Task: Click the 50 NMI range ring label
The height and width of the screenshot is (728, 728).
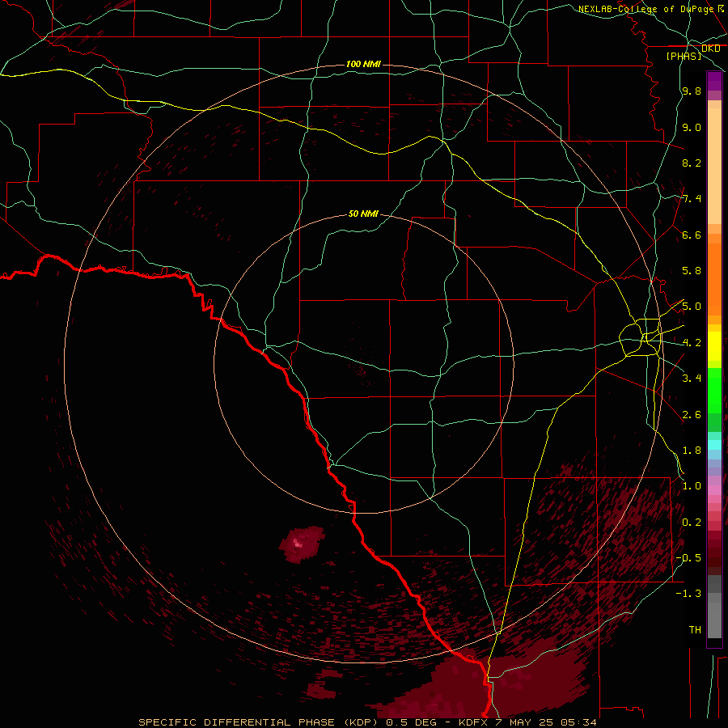Action: pos(363,214)
